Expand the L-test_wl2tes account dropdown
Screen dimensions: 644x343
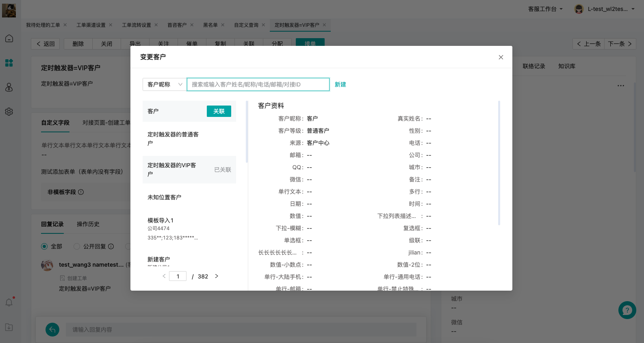tap(611, 9)
